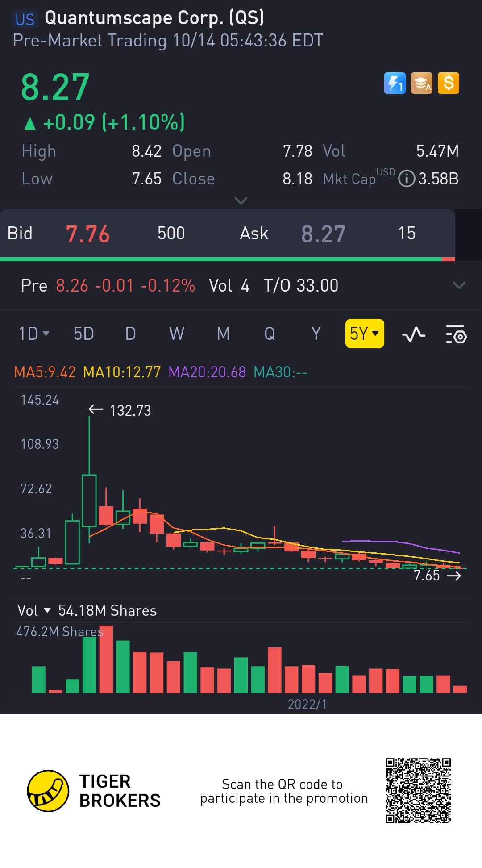
Task: Tap the MA20:20.68 indicator label
Action: (207, 372)
